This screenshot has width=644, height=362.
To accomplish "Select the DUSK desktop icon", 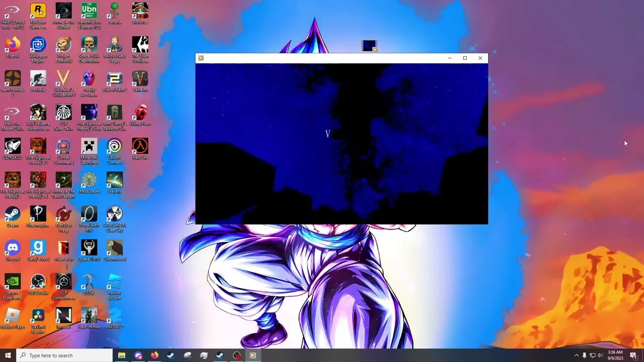I will pyautogui.click(x=89, y=284).
